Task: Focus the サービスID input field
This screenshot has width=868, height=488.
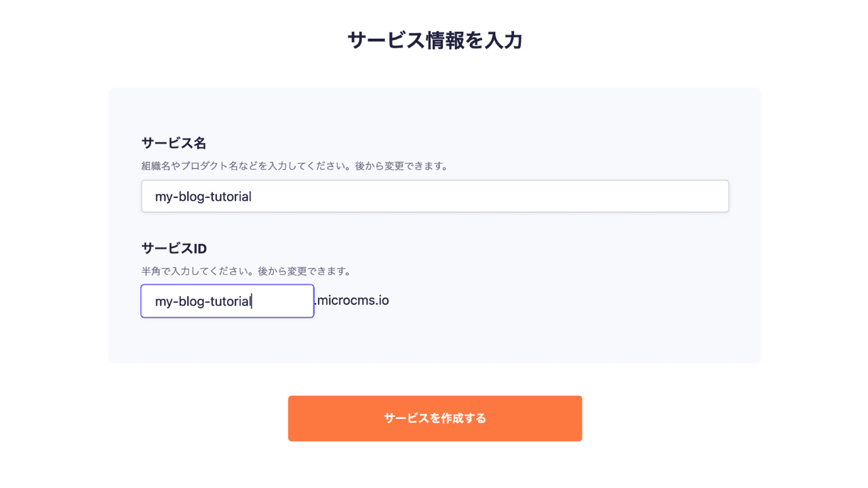Action: 227,301
